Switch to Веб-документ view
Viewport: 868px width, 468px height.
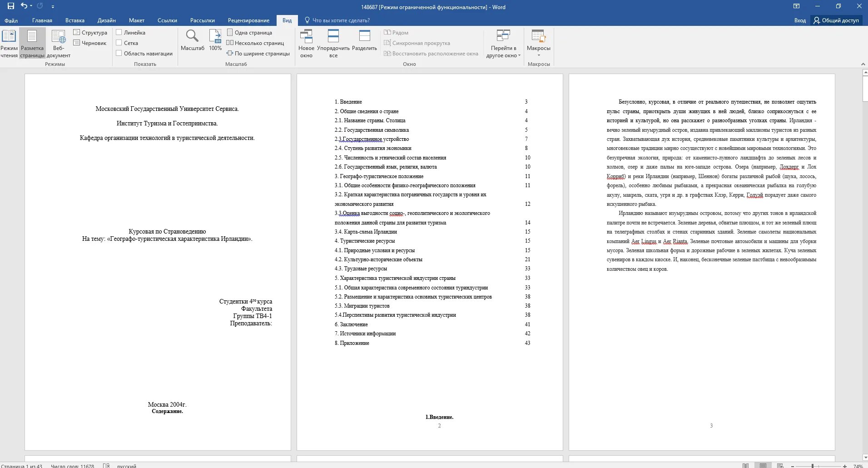(x=59, y=44)
